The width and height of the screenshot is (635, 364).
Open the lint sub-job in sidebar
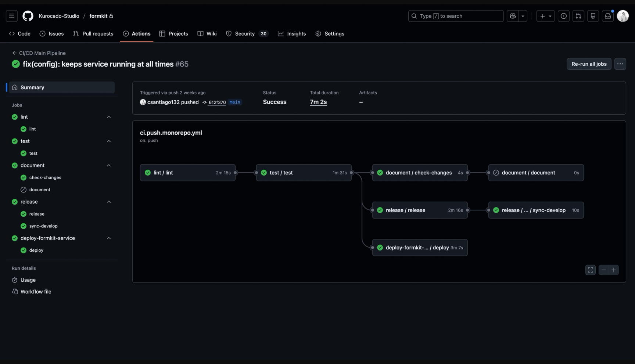(32, 129)
